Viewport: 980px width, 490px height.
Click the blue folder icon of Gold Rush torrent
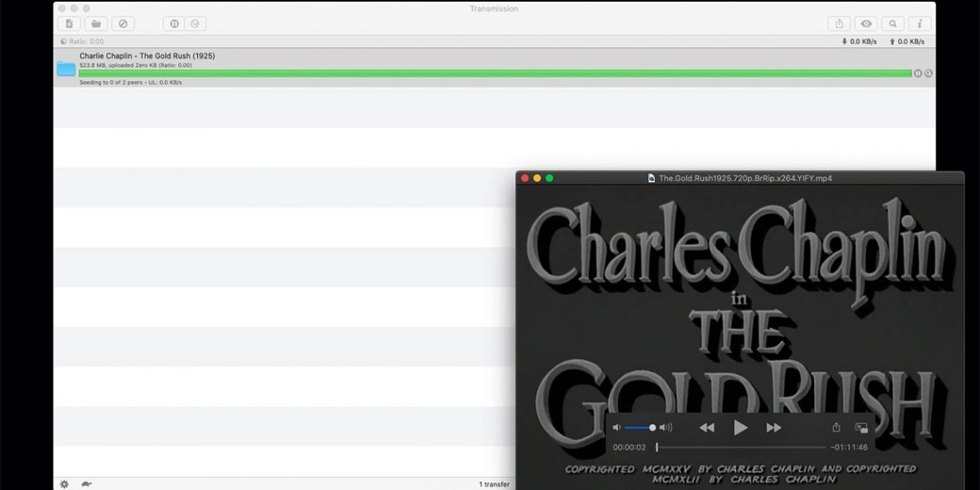(66, 69)
